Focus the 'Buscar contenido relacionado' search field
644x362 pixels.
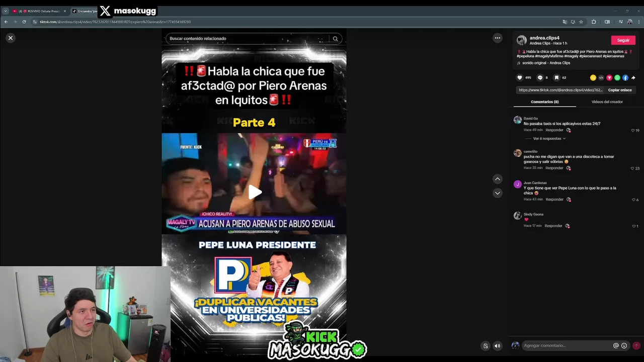click(247, 39)
